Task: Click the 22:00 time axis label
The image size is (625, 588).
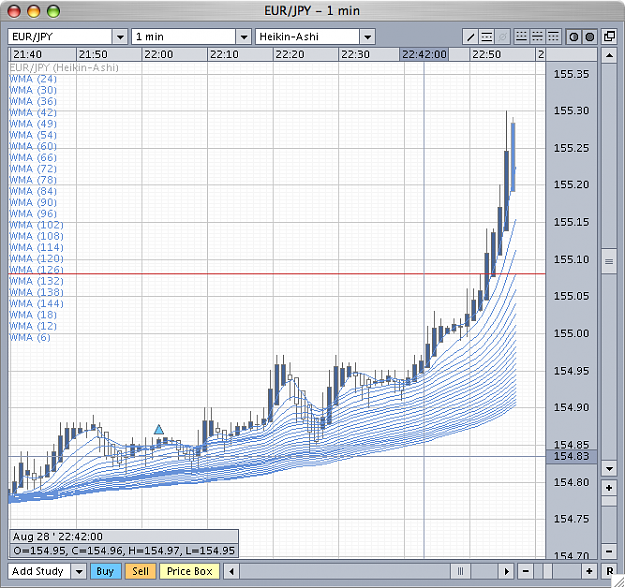Action: pyautogui.click(x=159, y=54)
